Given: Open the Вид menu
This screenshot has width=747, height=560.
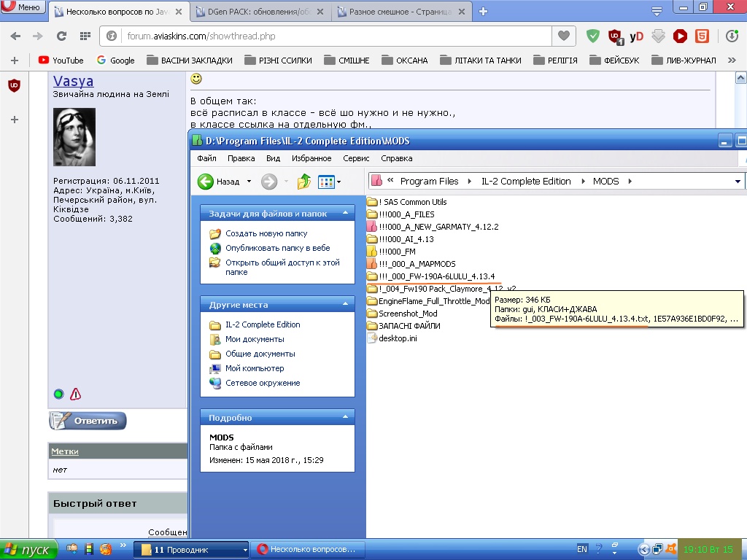Looking at the screenshot, I should pos(273,158).
